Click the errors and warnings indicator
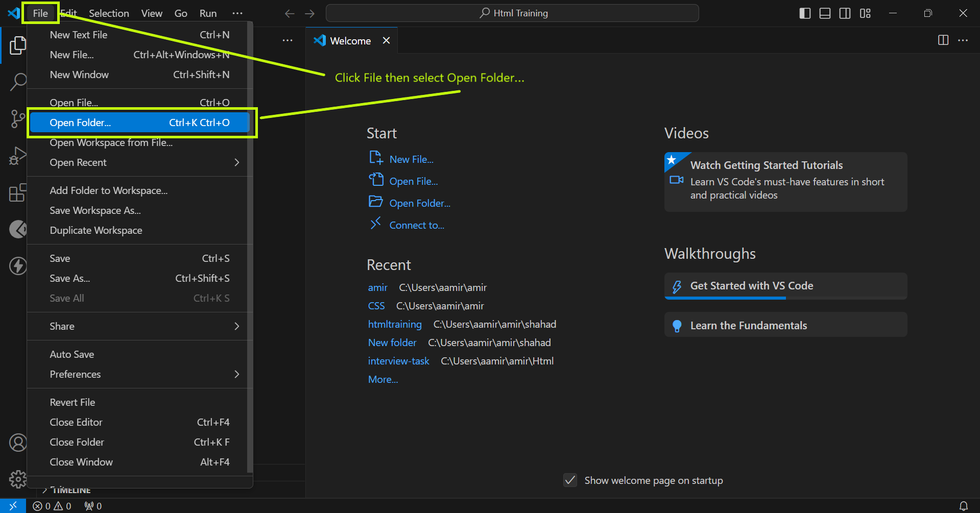 tap(51, 505)
